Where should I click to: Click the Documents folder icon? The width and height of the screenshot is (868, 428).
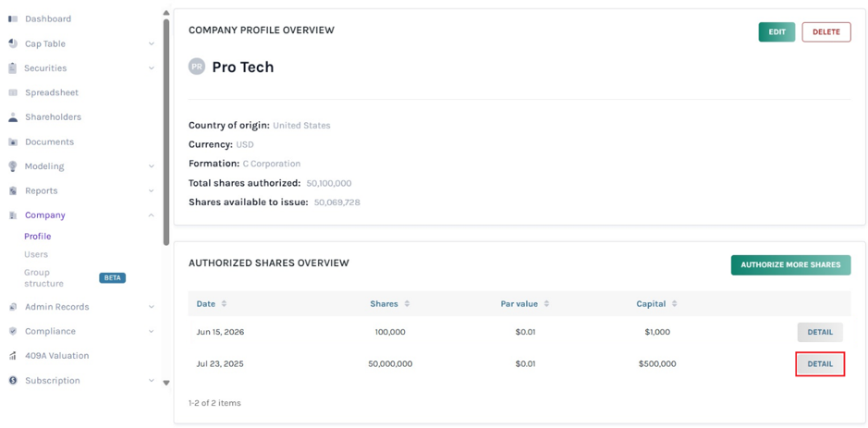[x=13, y=141]
